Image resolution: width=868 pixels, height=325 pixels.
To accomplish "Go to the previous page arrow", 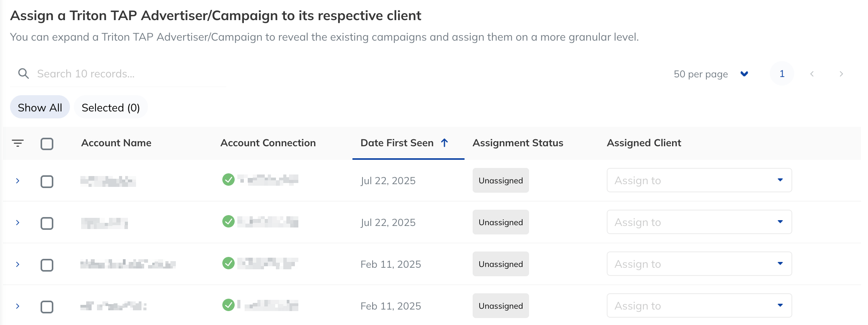I will tap(812, 74).
